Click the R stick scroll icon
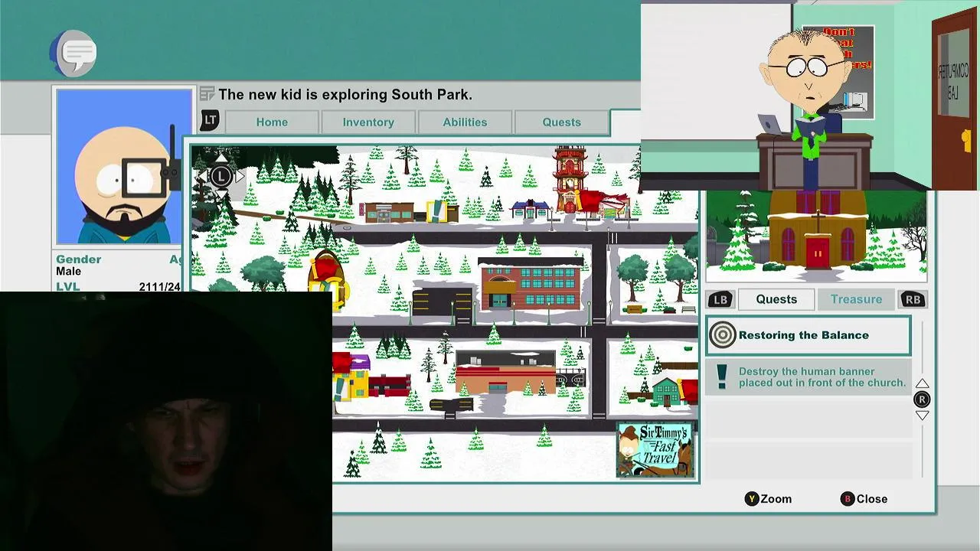This screenshot has height=551, width=980. [922, 399]
